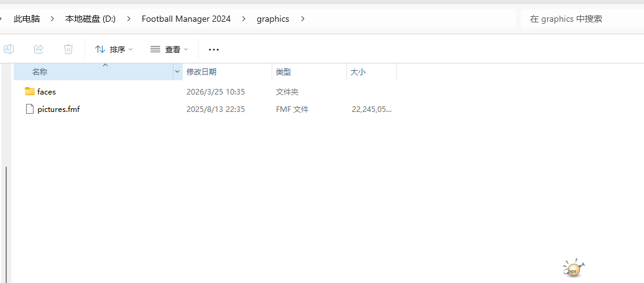Expand chevron after graphics in breadcrumb
This screenshot has width=644, height=283.
tap(303, 19)
